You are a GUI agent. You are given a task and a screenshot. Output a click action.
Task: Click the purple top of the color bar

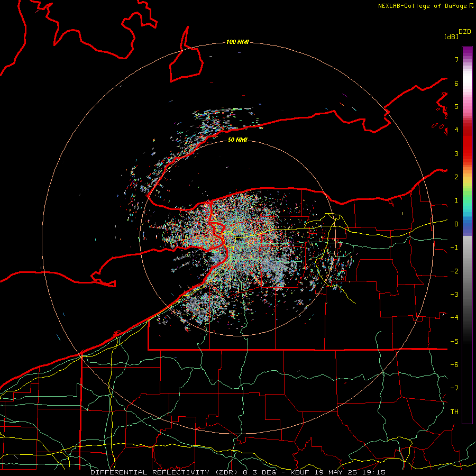467,52
